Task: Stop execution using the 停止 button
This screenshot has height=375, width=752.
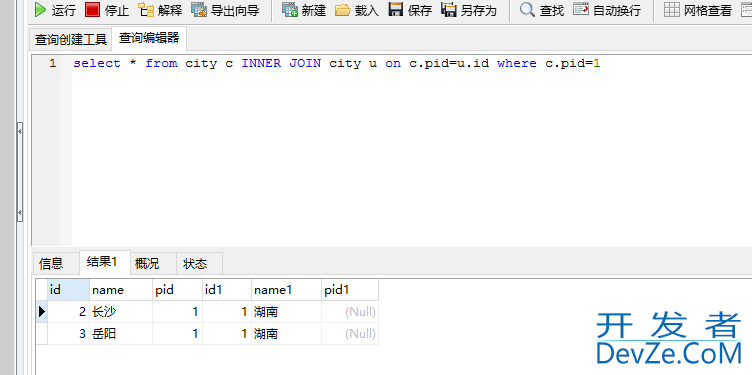Action: pyautogui.click(x=107, y=10)
